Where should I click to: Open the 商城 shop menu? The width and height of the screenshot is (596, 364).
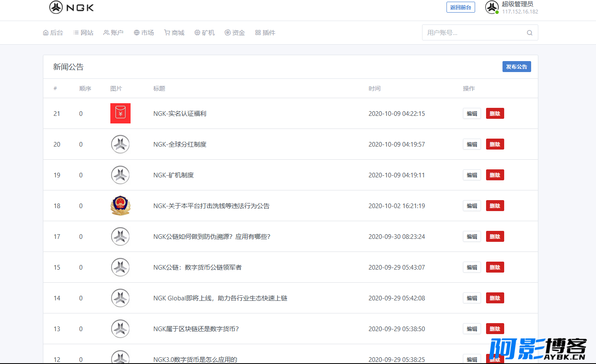coord(174,32)
